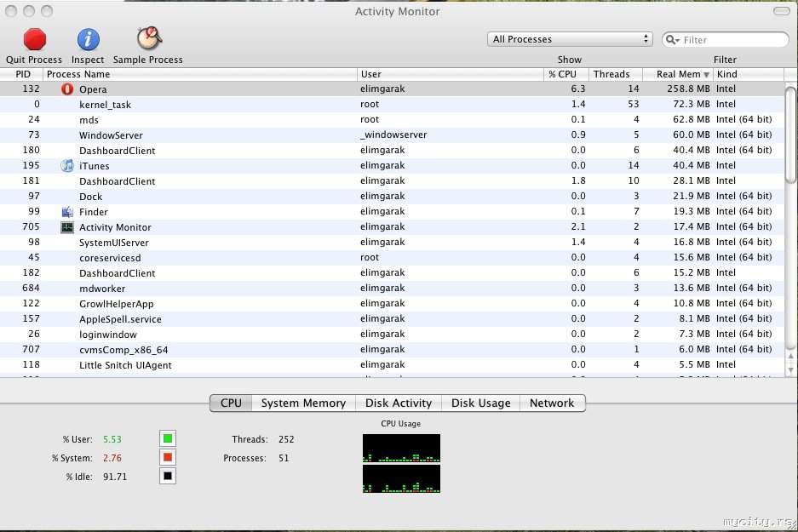Switch to the CPU tab

[231, 403]
